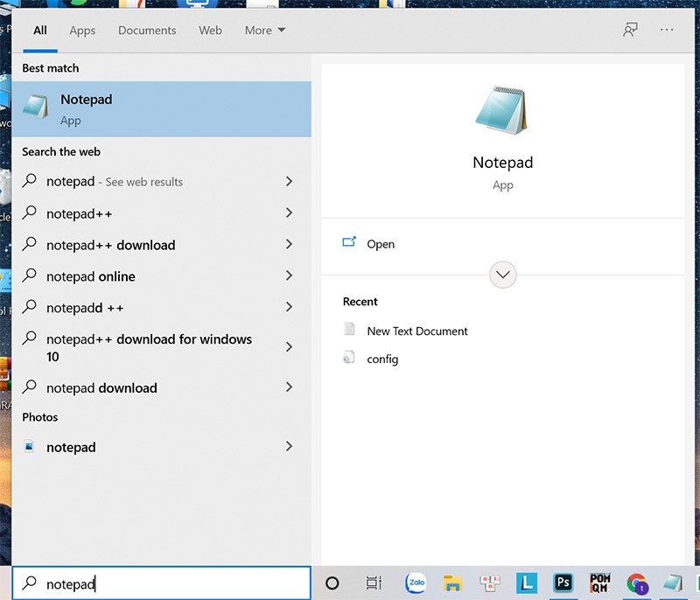The image size is (700, 600).
Task: Click the Cortana circle icon
Action: click(x=332, y=583)
